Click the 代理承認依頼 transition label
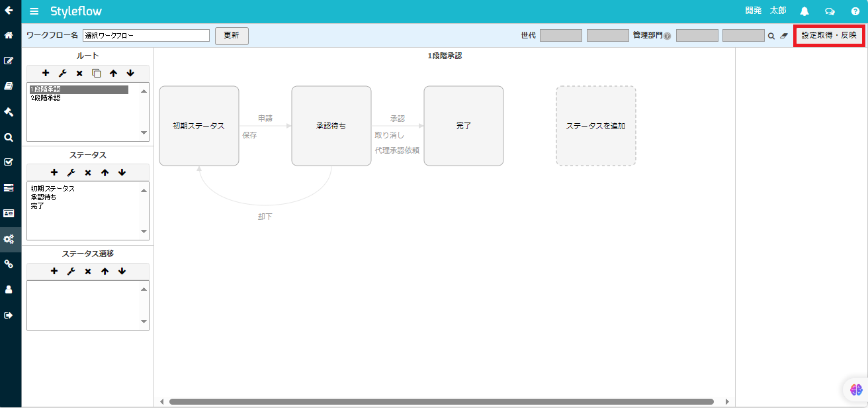 pos(397,150)
